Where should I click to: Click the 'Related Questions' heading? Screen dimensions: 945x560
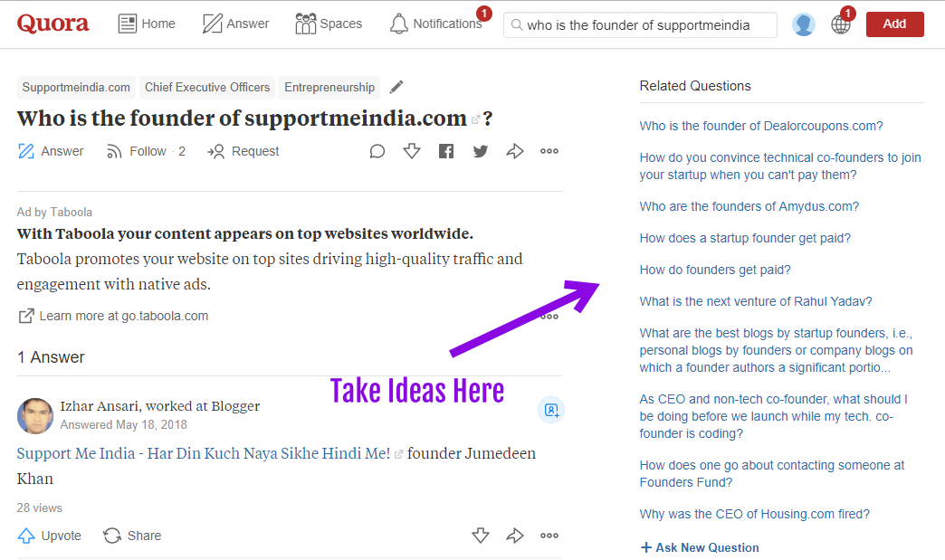pos(695,86)
